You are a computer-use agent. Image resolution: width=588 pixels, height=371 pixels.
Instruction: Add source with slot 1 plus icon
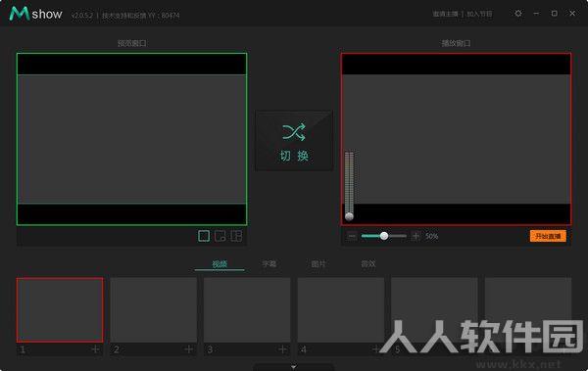[x=95, y=349]
